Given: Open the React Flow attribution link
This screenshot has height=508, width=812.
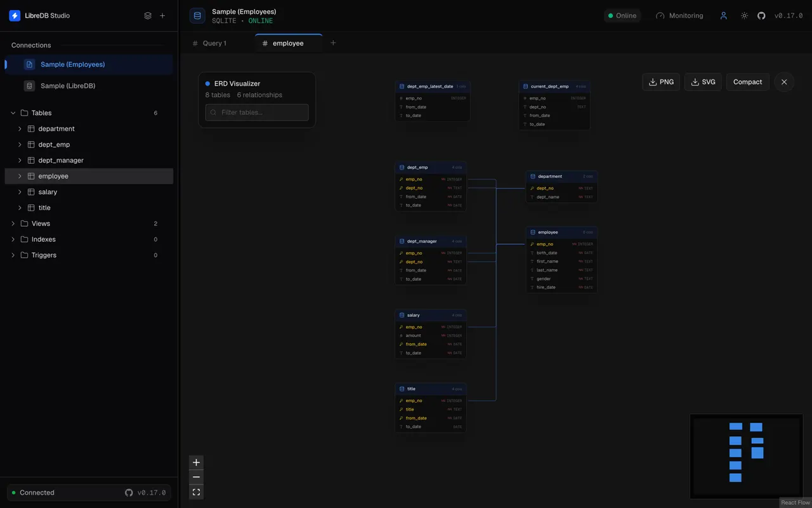Looking at the screenshot, I should point(796,502).
